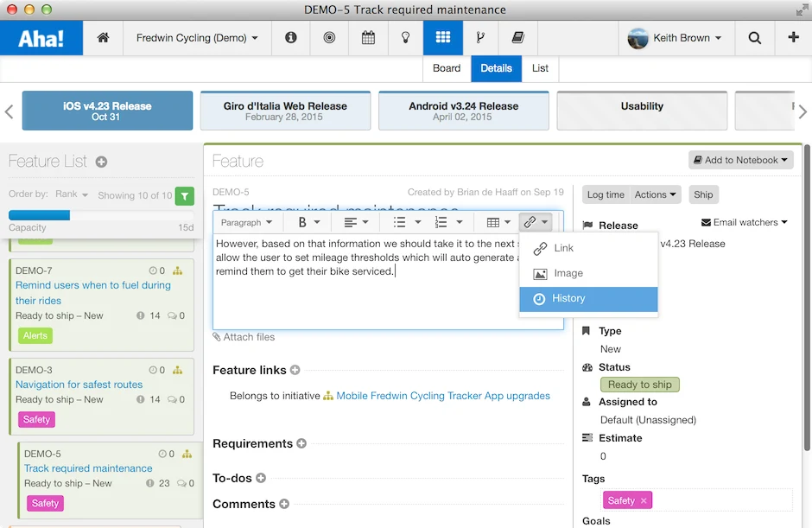
Task: Click the green Alerts tag
Action: 35,336
